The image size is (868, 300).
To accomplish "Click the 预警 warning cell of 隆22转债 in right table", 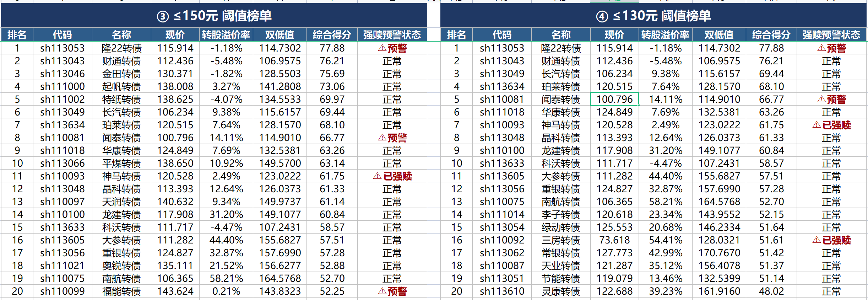I will coord(831,48).
